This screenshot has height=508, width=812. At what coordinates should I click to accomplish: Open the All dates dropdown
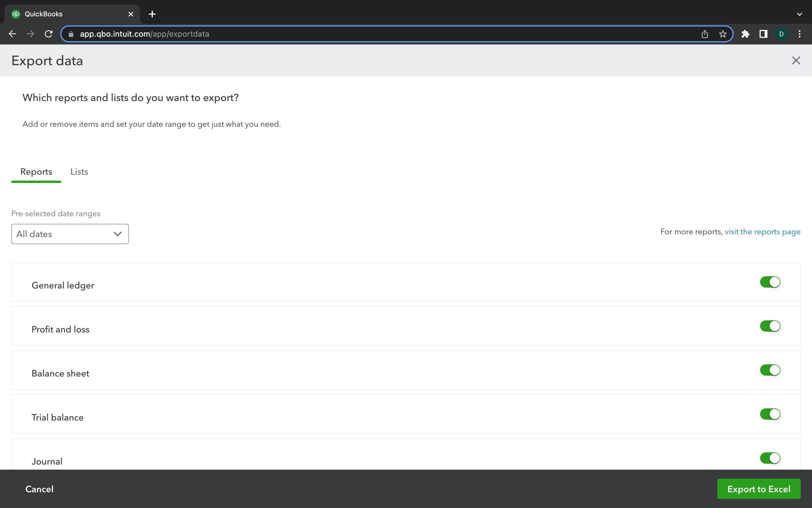[x=70, y=234]
